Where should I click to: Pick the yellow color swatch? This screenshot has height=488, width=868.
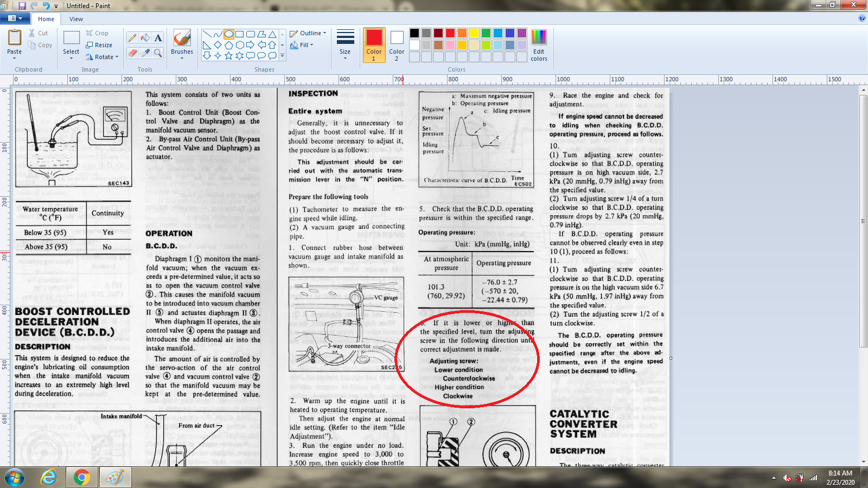click(x=474, y=33)
